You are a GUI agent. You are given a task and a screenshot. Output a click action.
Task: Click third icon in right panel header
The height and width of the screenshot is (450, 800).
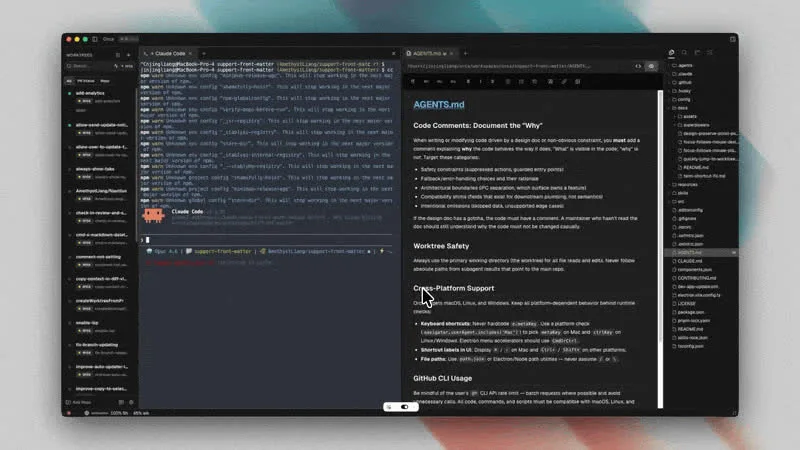[x=697, y=53]
